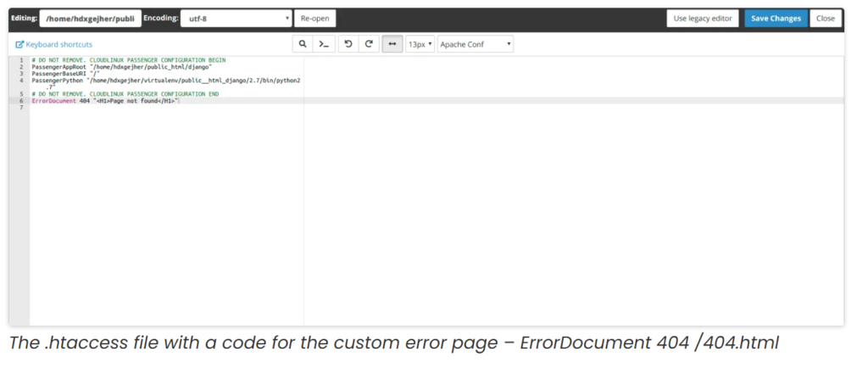Redo the last edit

[369, 44]
